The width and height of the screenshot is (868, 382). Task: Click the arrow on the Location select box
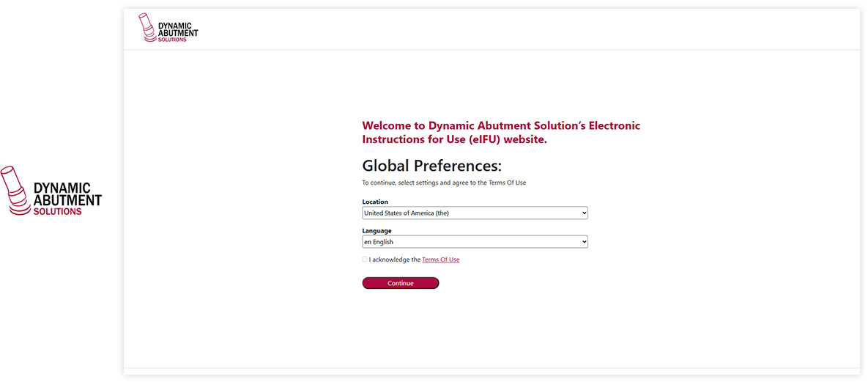coord(583,213)
